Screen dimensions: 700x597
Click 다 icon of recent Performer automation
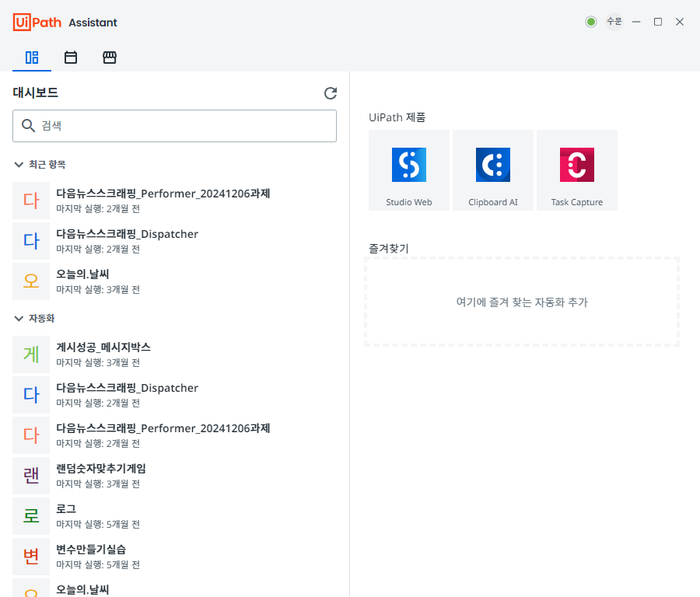[31, 201]
